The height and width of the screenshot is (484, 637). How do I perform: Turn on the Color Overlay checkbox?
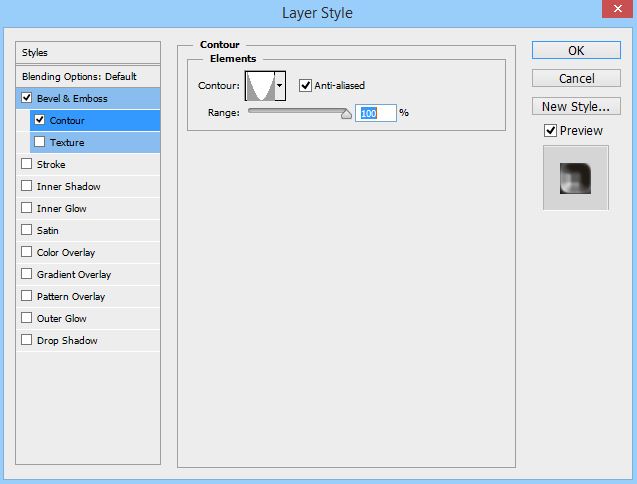click(26, 252)
